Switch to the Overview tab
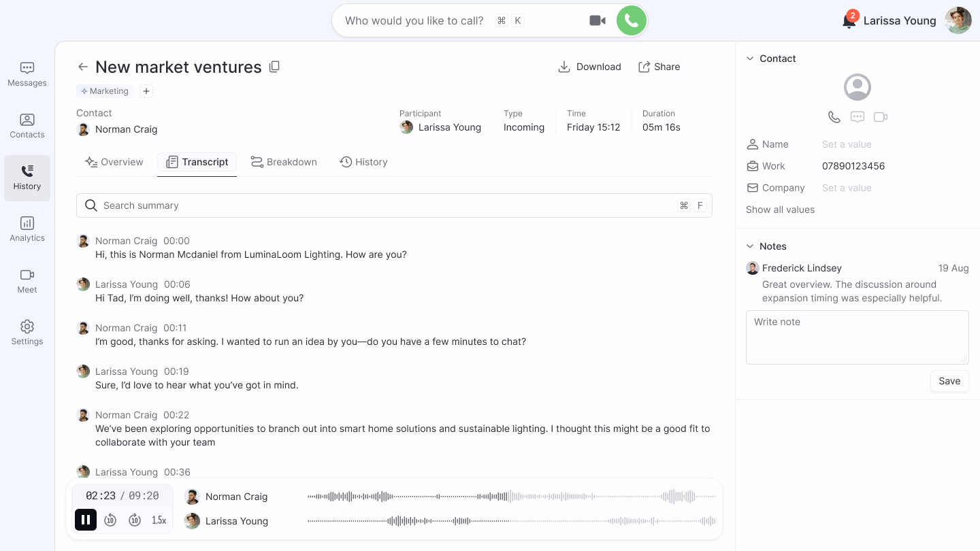980x551 pixels. click(x=114, y=162)
